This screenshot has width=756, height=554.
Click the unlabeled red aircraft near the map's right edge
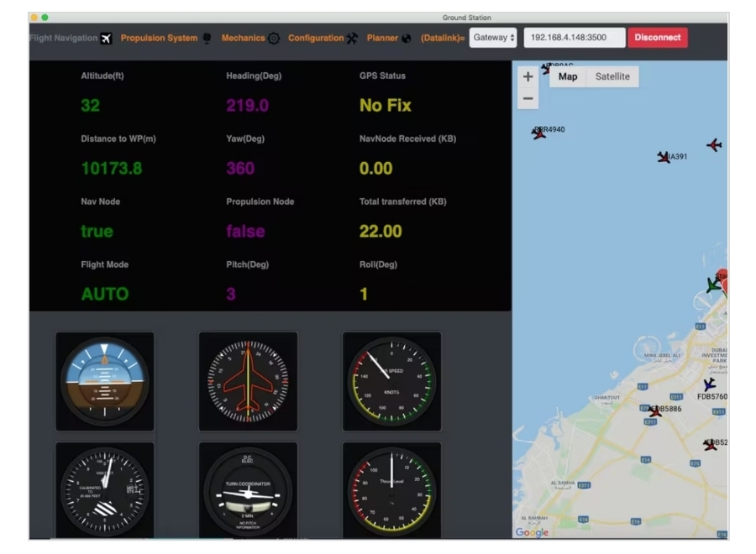[x=715, y=145]
